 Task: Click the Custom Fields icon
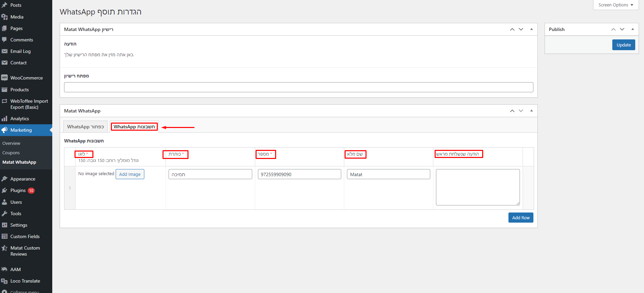[4, 236]
